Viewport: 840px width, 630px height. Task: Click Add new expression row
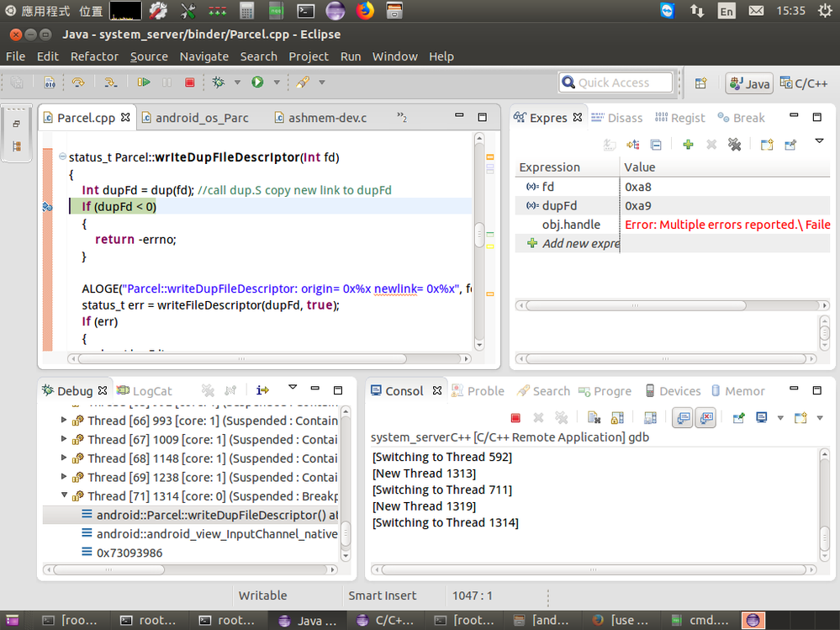tap(673, 243)
